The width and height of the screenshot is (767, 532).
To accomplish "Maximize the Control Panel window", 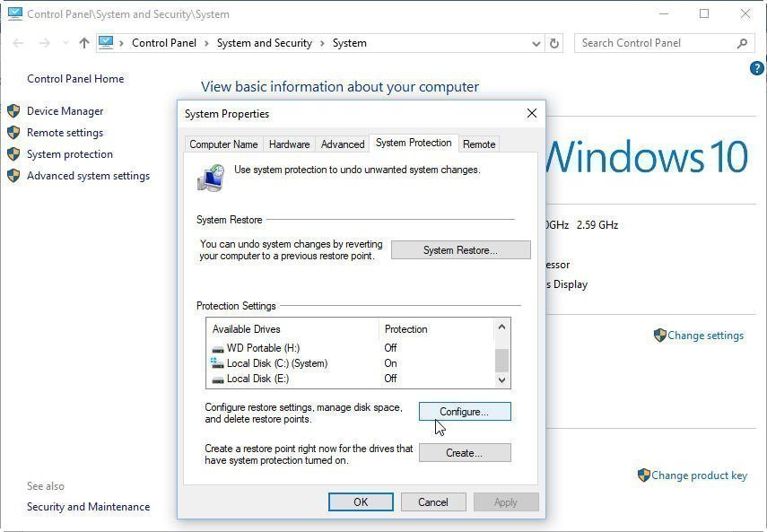I will pos(704,13).
